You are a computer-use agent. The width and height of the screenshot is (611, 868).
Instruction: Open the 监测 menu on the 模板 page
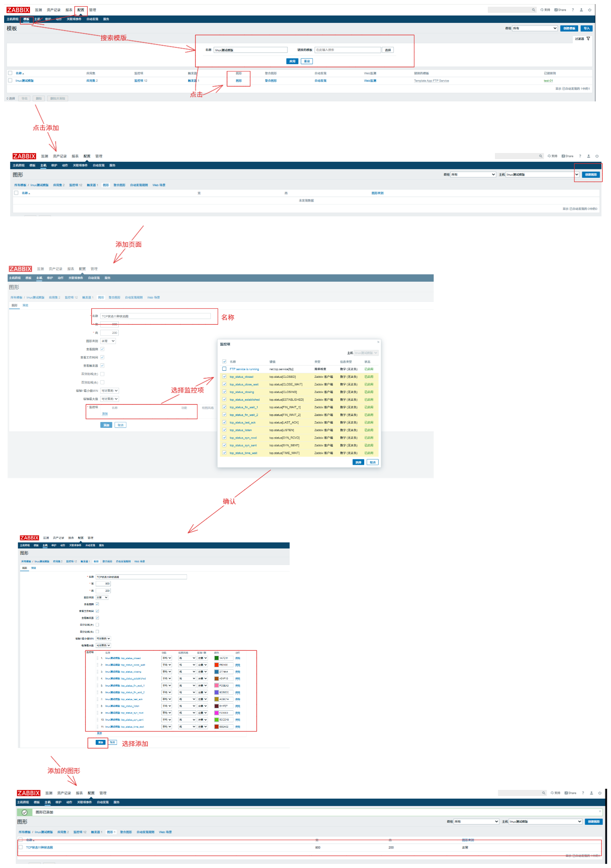point(38,10)
